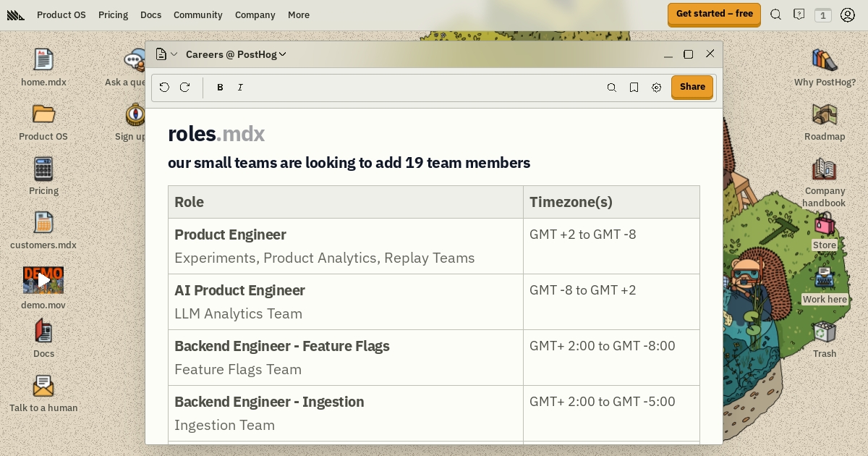Open the document settings gear icon
Viewport: 868px width, 456px height.
click(x=656, y=88)
